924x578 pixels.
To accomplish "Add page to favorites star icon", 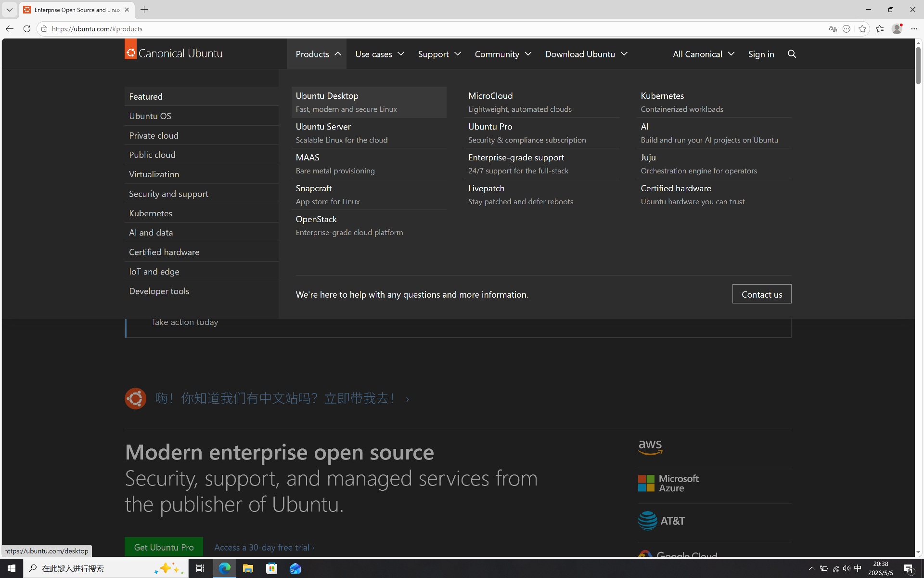I will click(862, 29).
